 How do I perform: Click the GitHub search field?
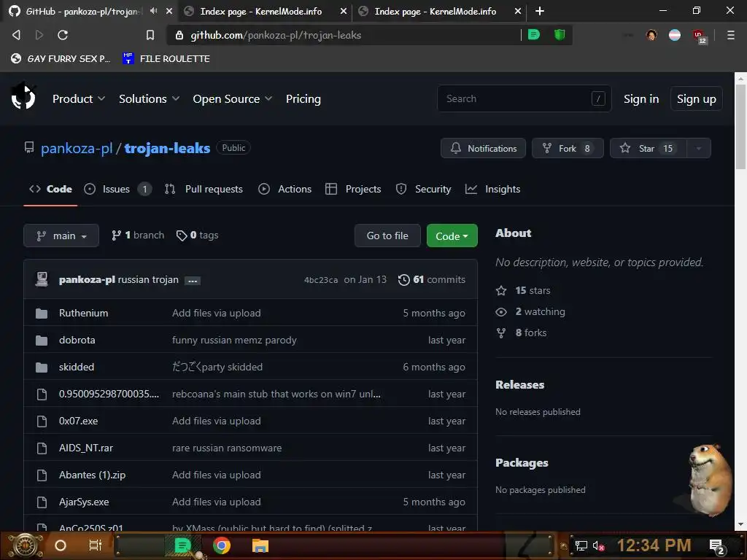(524, 98)
